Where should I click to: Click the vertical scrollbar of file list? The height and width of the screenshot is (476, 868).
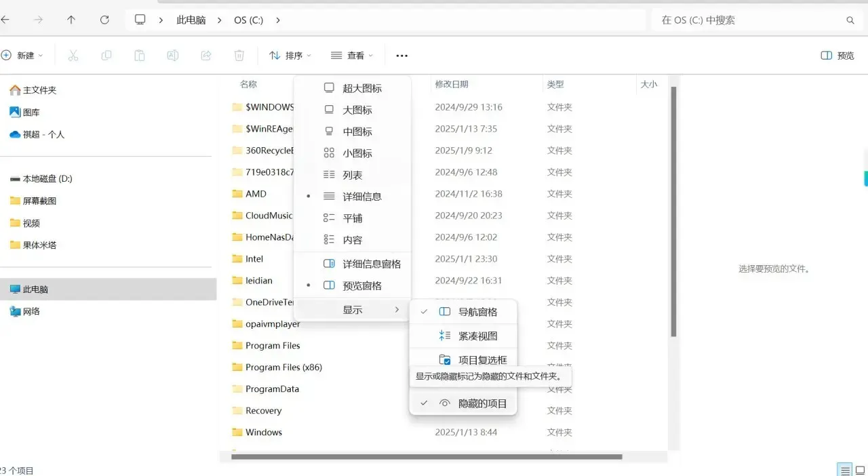pos(673,212)
